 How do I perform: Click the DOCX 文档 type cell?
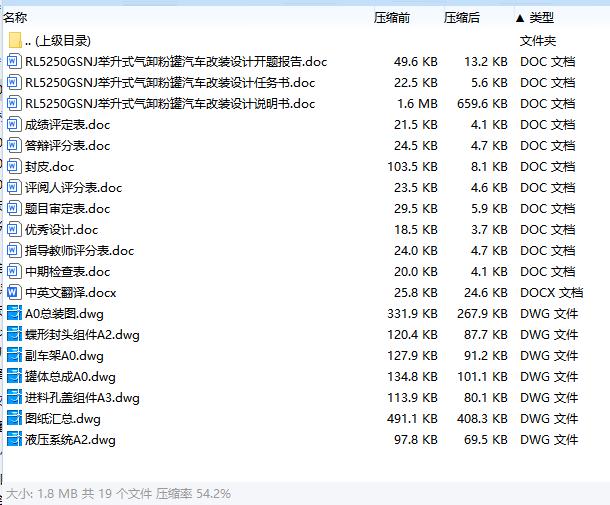[551, 293]
